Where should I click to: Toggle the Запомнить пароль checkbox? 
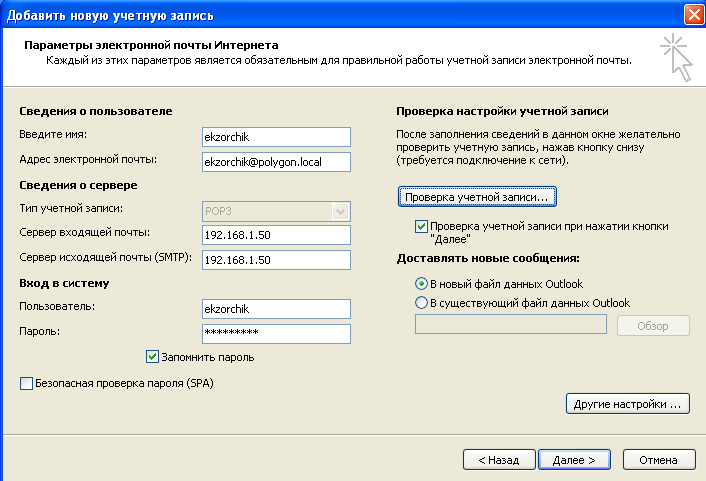click(152, 357)
